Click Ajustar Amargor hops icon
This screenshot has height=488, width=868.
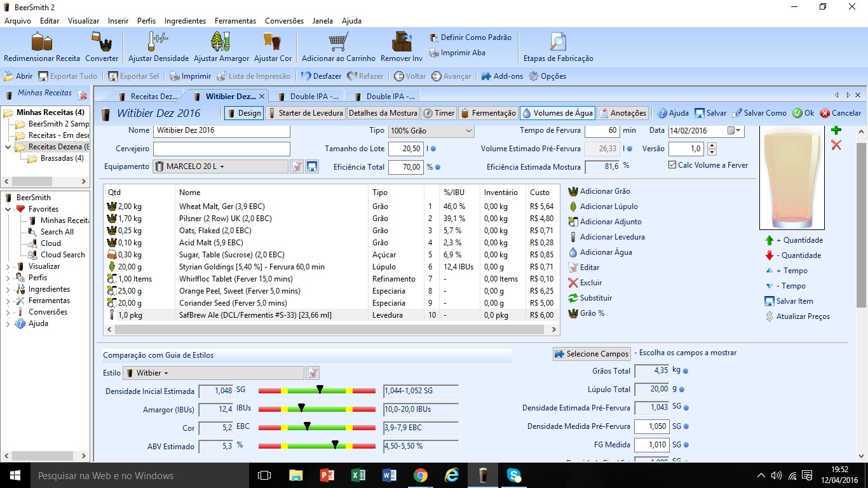221,42
